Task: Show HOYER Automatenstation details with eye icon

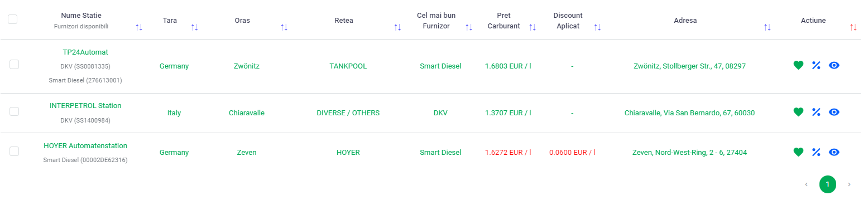Action: pyautogui.click(x=834, y=152)
